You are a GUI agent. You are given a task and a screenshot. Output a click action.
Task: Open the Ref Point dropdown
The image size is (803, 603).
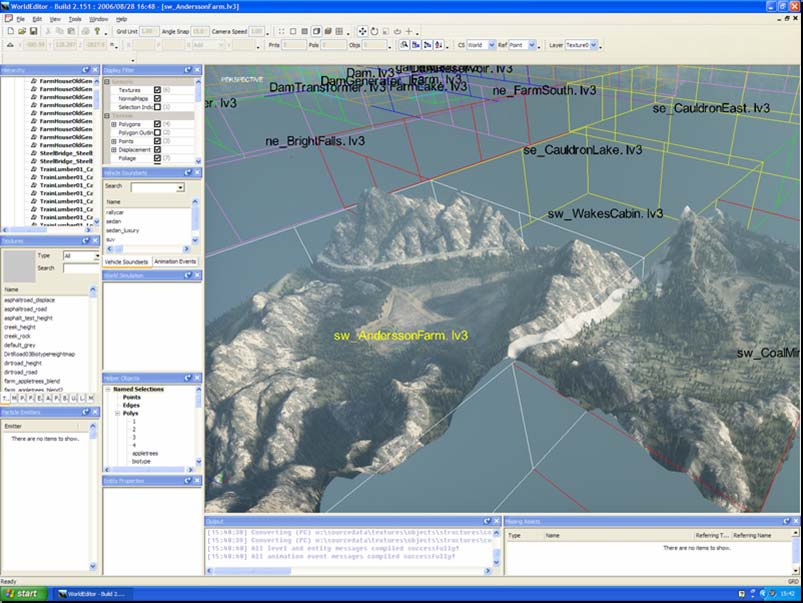coord(532,45)
